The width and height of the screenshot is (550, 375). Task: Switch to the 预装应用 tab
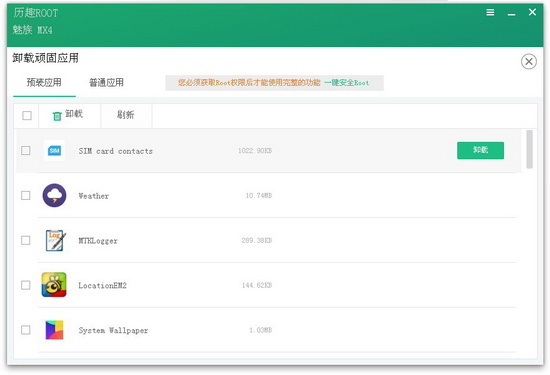pyautogui.click(x=44, y=83)
